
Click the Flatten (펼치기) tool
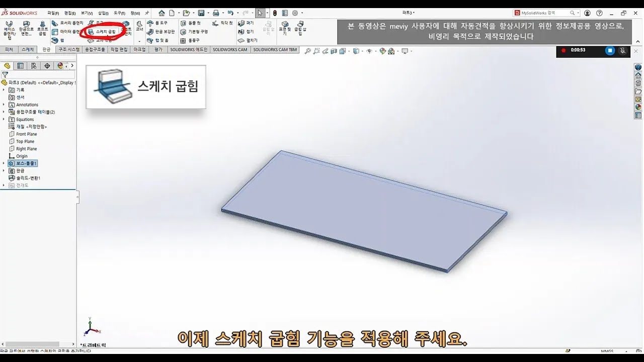tap(248, 40)
